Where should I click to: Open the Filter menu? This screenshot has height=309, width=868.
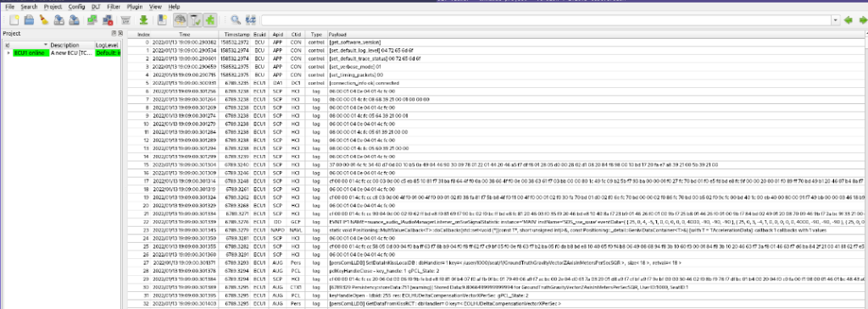point(114,7)
